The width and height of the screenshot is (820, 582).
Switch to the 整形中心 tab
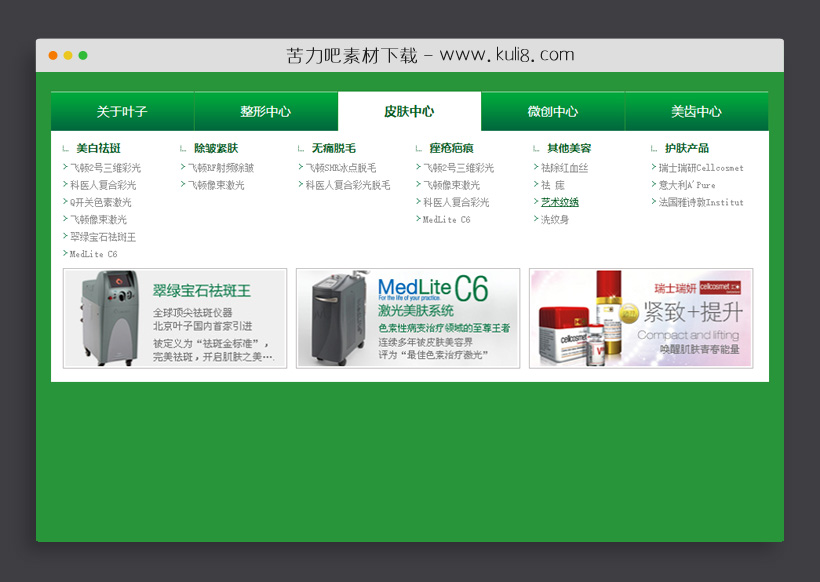coord(266,111)
